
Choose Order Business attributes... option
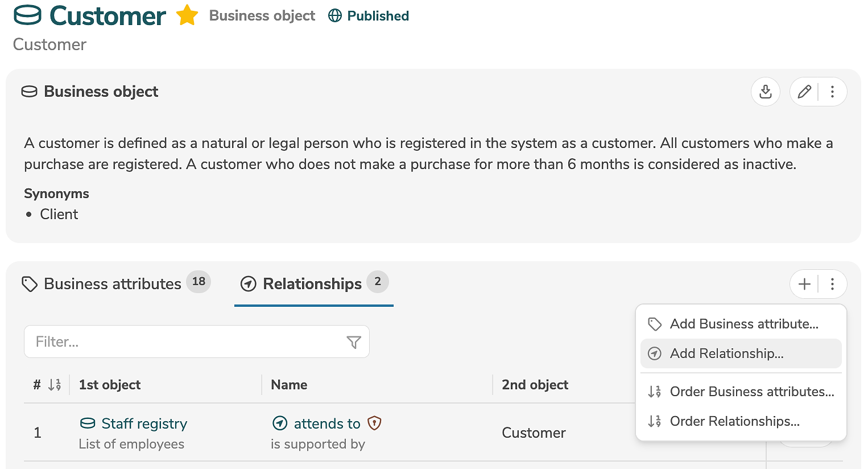pyautogui.click(x=751, y=392)
